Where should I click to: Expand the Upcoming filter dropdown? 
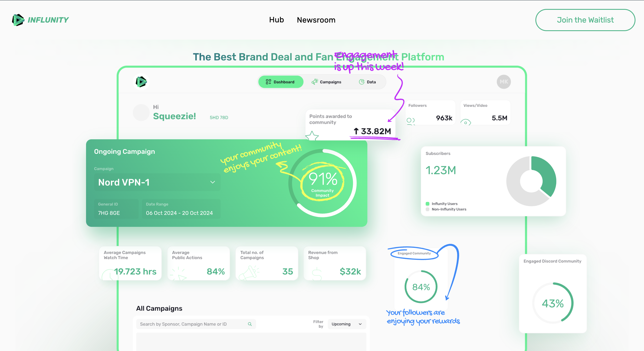coord(347,324)
